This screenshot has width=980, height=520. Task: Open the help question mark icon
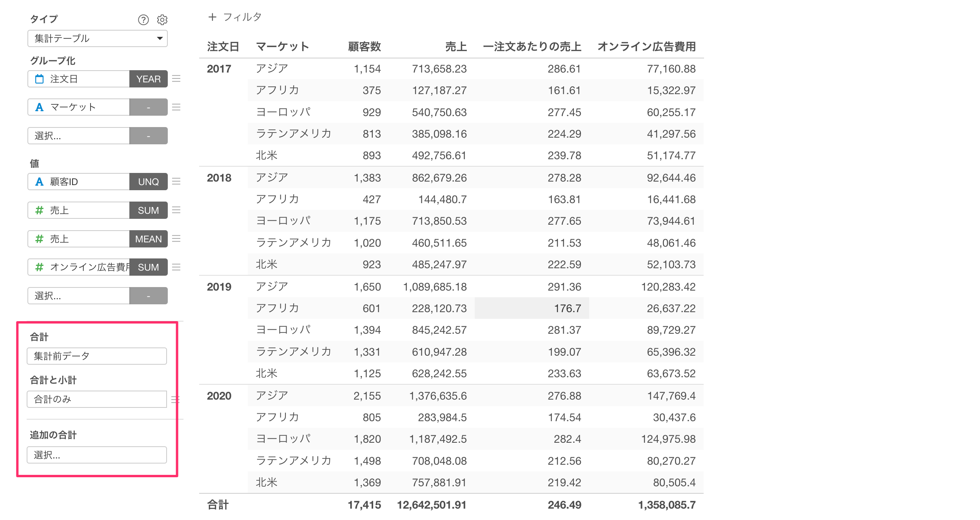point(143,20)
